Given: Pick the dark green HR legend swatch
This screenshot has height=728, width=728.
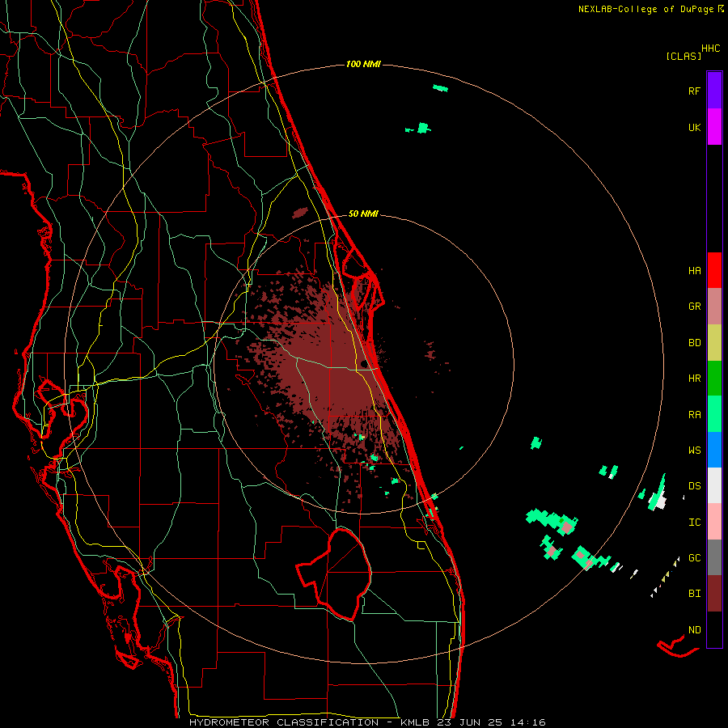Looking at the screenshot, I should click(714, 378).
